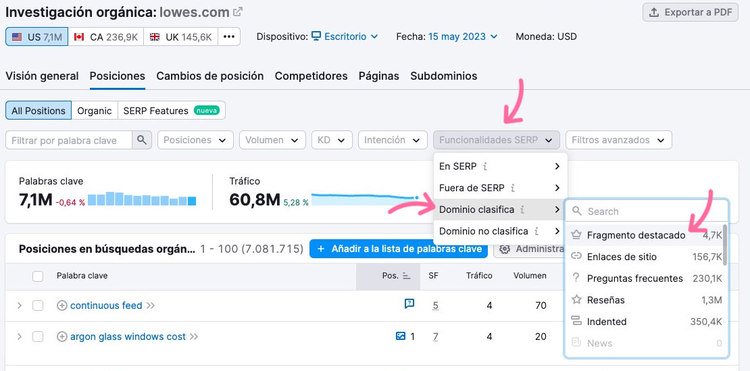Click double chevron after continuous feed
The width and height of the screenshot is (750, 371).
(151, 306)
